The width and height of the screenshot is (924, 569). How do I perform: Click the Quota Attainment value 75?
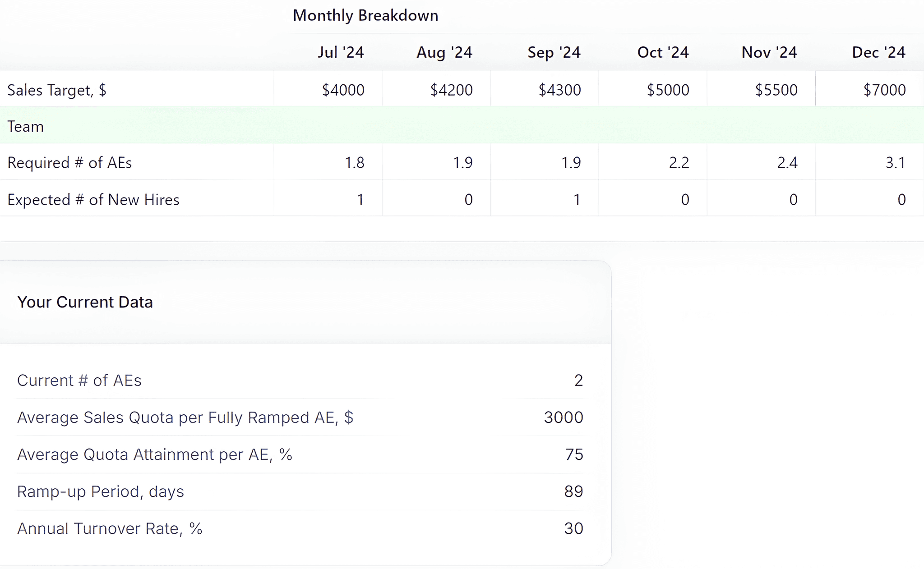click(573, 454)
